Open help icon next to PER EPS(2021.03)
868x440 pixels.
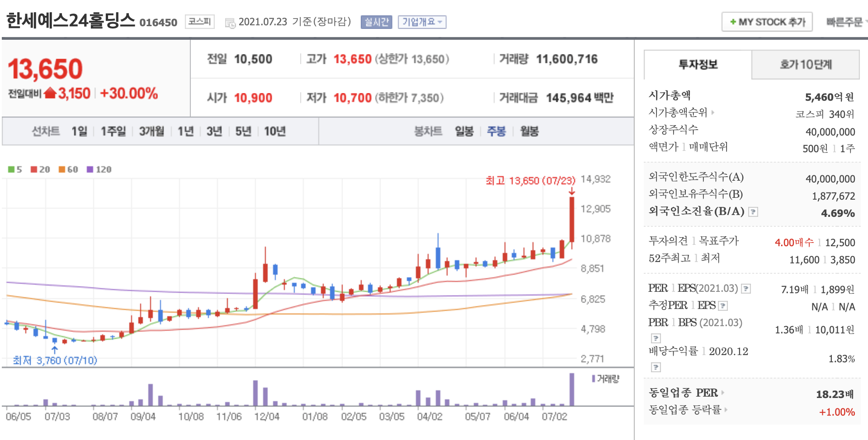click(x=746, y=289)
